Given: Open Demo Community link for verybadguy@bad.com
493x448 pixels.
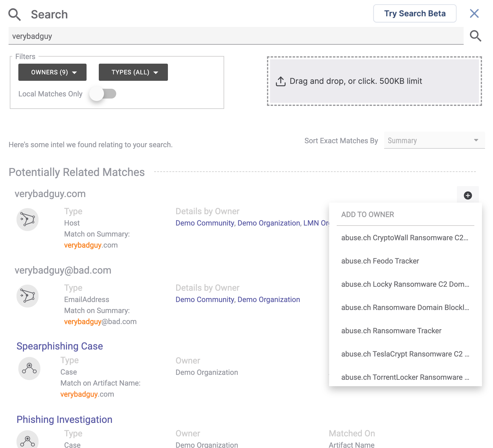Looking at the screenshot, I should coord(205,300).
